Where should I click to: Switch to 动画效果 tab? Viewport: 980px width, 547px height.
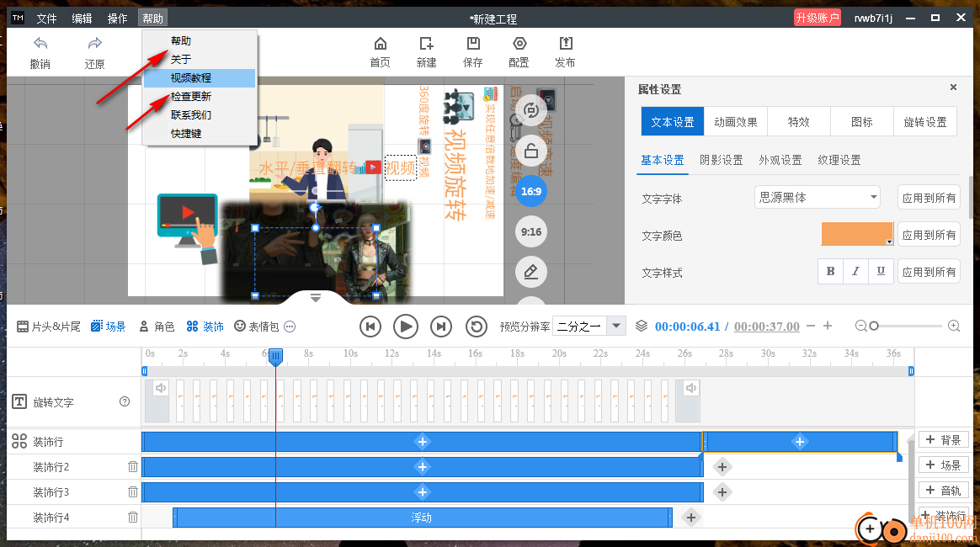pos(736,122)
